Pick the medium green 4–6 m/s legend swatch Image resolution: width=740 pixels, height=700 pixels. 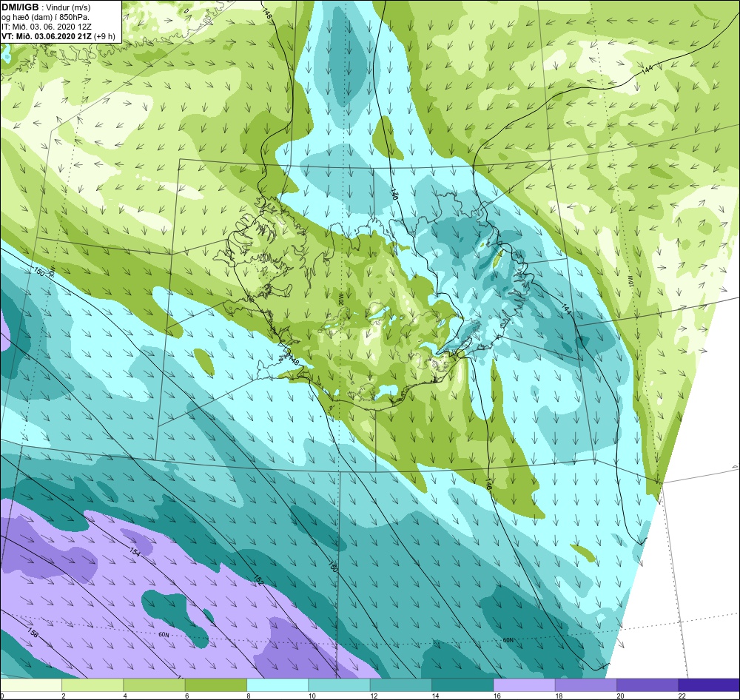[x=155, y=684]
